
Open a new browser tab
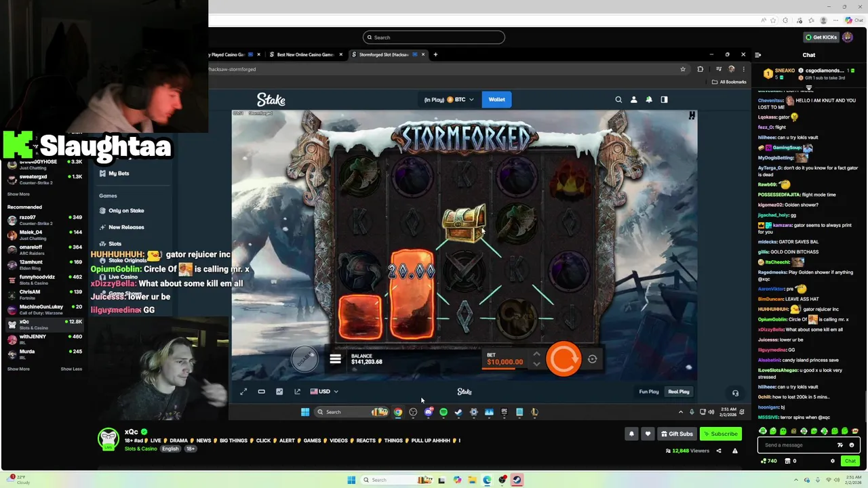pyautogui.click(x=435, y=54)
